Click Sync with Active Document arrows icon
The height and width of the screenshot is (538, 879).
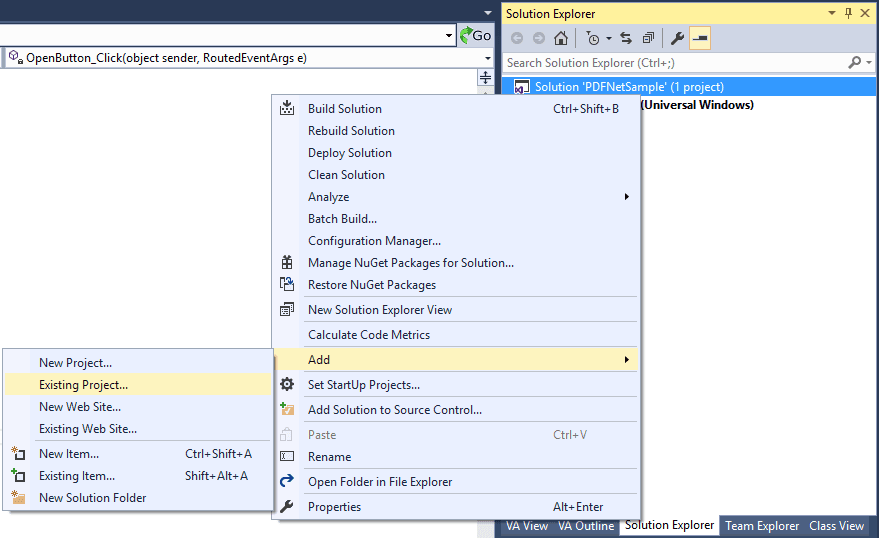pos(626,39)
